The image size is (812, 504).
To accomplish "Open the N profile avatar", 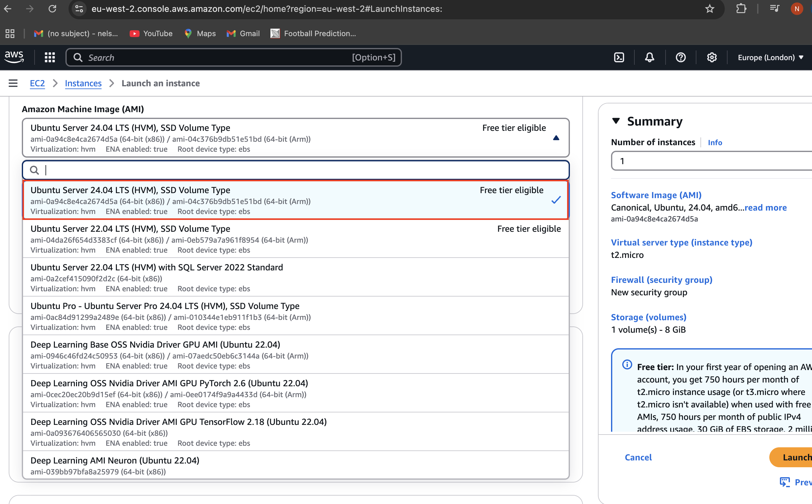I will pyautogui.click(x=797, y=9).
